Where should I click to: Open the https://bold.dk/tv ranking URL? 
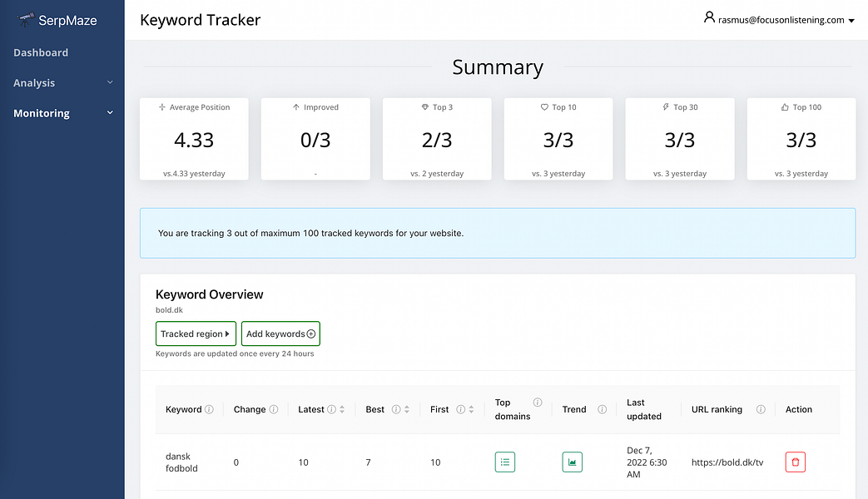[727, 462]
